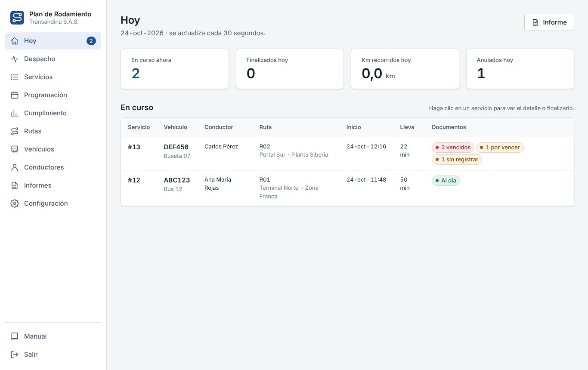Click the '1 por vencer' badge
This screenshot has height=370, width=588.
coord(500,148)
